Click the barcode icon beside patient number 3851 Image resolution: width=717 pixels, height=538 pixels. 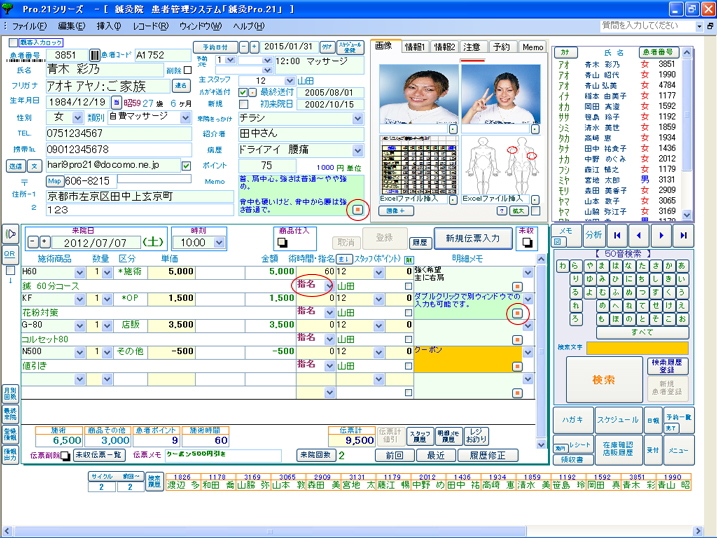tap(94, 55)
